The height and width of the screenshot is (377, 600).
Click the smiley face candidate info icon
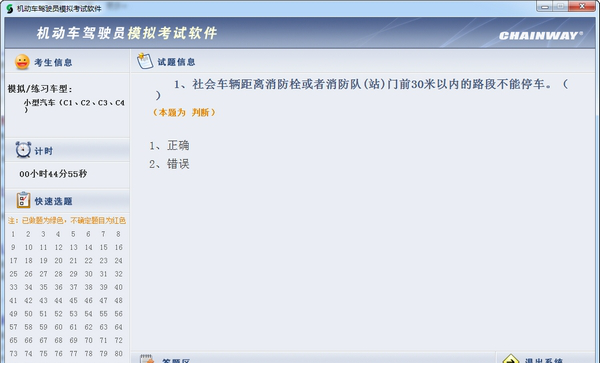coord(22,62)
